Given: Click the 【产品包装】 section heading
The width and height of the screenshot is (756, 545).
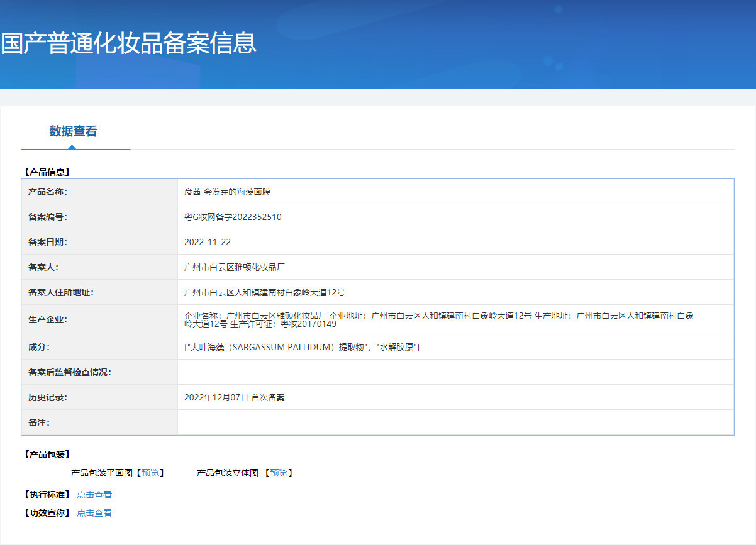Looking at the screenshot, I should [x=46, y=454].
